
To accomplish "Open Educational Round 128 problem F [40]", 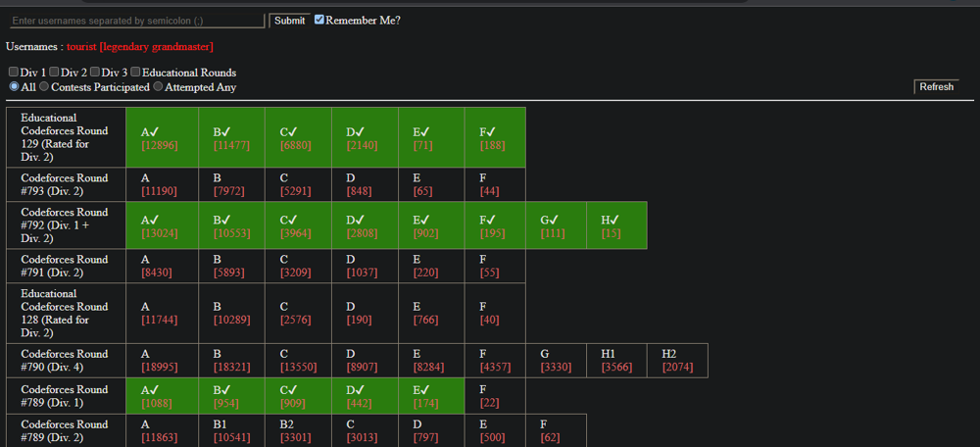I will [495, 314].
